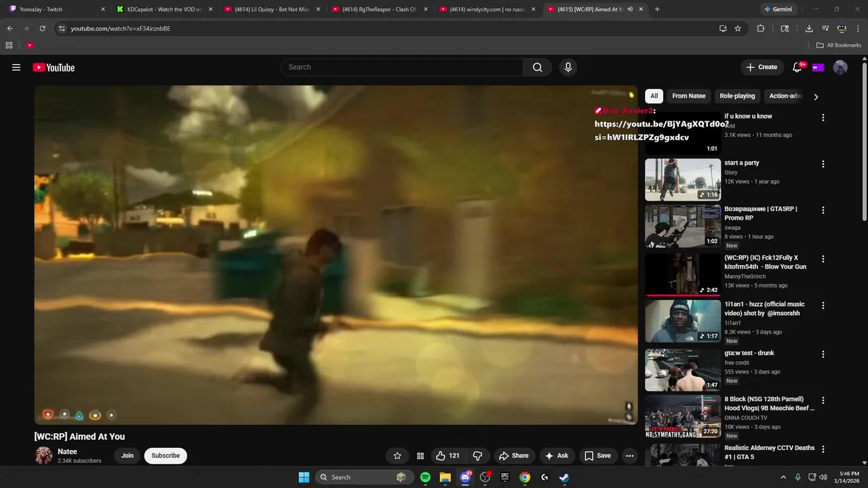This screenshot has height=488, width=868.
Task: Open the YouTube bookmark shortcut
Action: pyautogui.click(x=30, y=45)
